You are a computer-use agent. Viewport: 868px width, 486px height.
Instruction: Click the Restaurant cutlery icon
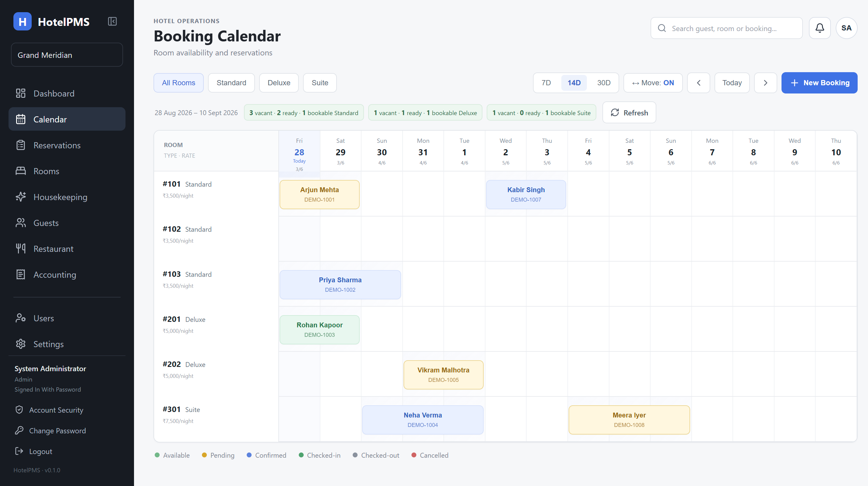click(x=20, y=249)
